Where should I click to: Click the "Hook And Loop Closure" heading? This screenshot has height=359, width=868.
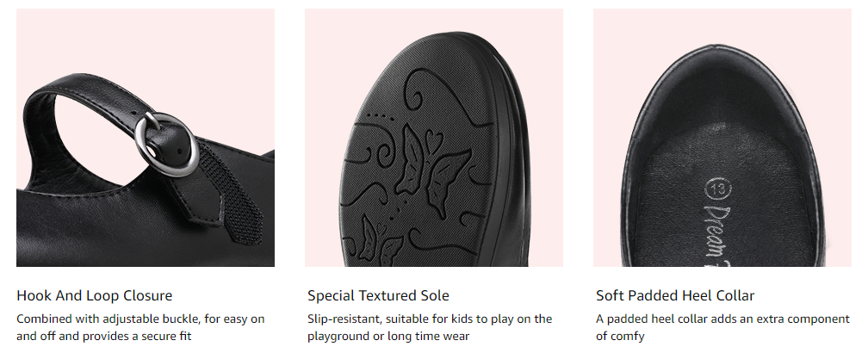[94, 295]
